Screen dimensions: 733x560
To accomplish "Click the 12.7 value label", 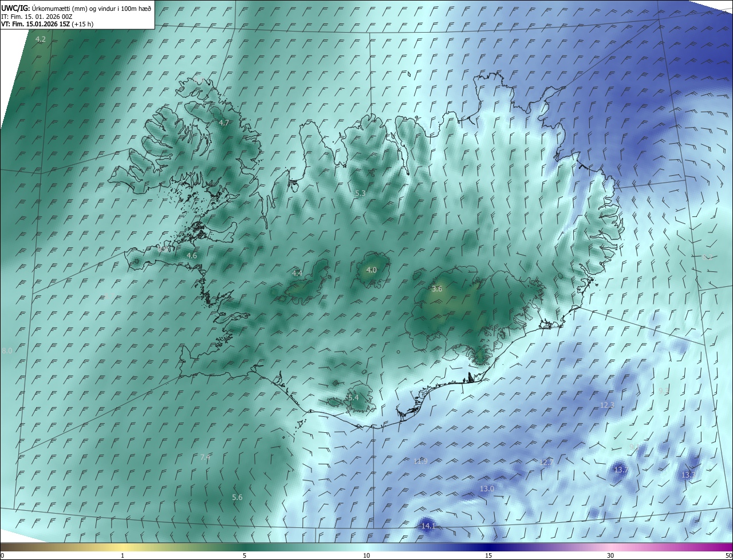I will click(x=547, y=462).
